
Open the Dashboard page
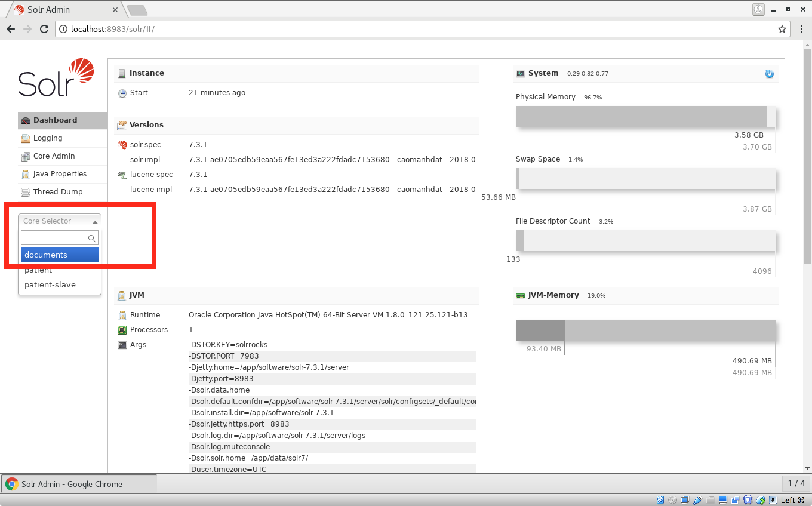coord(63,120)
